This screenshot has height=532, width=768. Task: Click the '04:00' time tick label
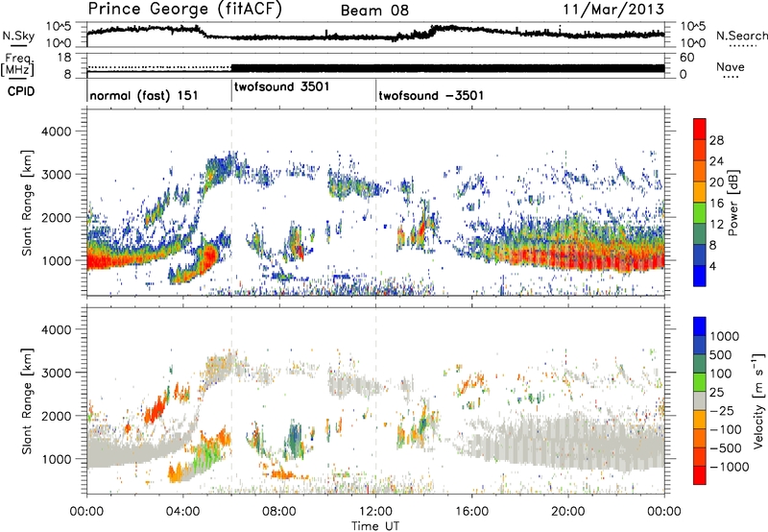click(182, 512)
